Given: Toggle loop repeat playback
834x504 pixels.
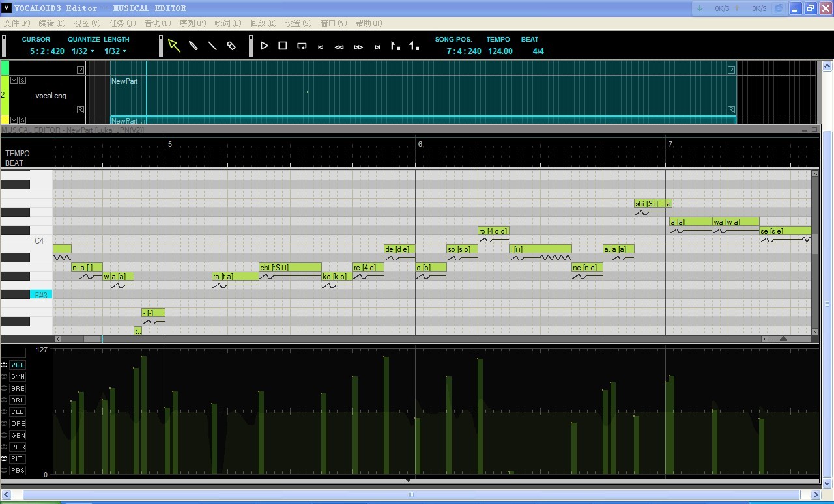Looking at the screenshot, I should coord(302,46).
